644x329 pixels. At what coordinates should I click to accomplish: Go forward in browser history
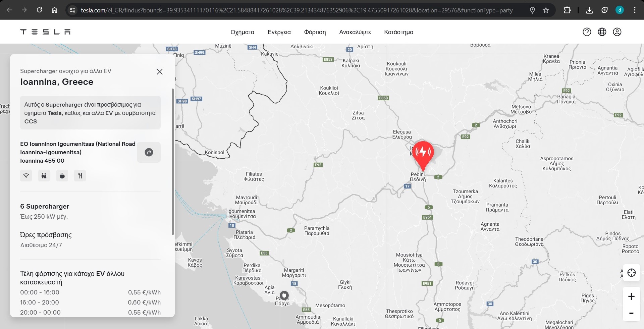[24, 10]
